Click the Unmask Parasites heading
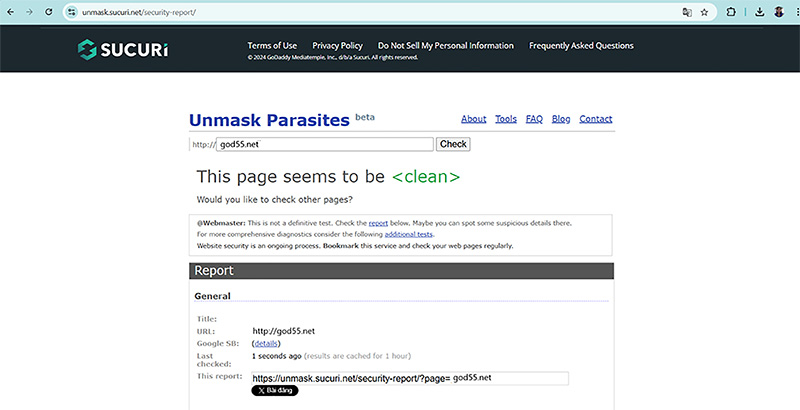800x410 pixels. click(x=269, y=120)
